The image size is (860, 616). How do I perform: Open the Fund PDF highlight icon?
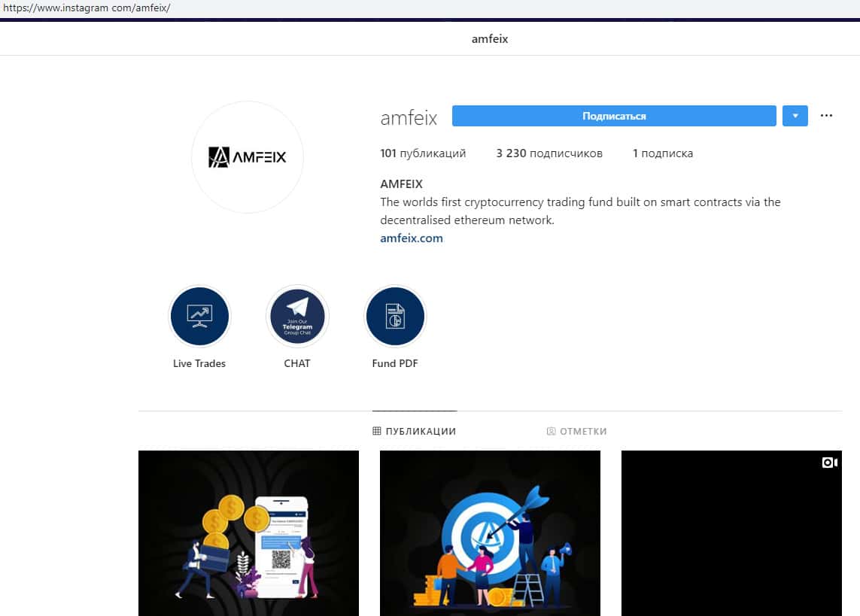click(395, 316)
